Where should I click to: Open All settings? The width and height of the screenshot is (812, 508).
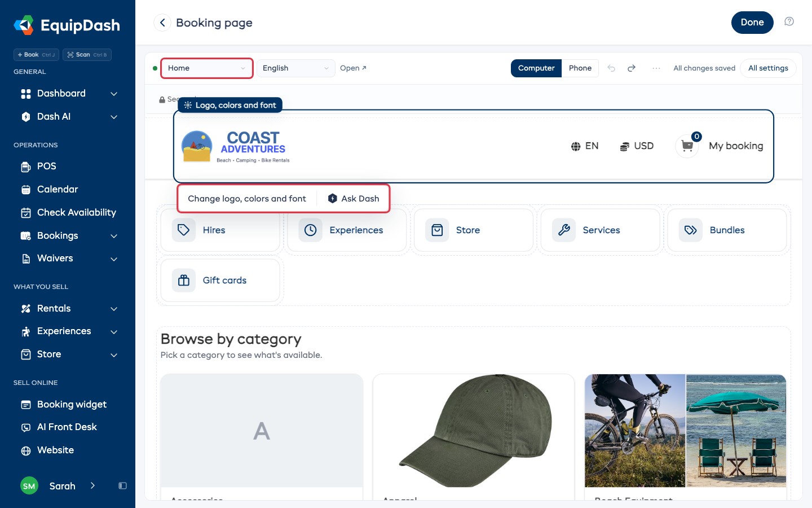(768, 68)
